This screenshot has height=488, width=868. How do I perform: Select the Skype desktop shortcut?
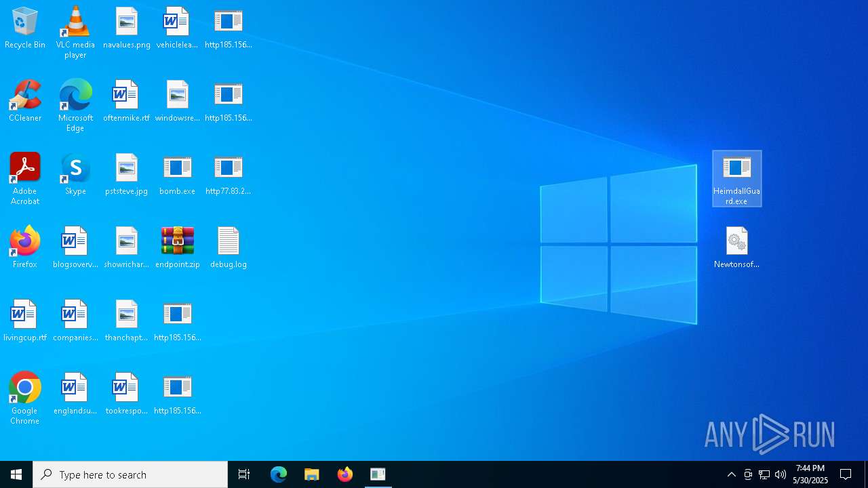point(75,175)
